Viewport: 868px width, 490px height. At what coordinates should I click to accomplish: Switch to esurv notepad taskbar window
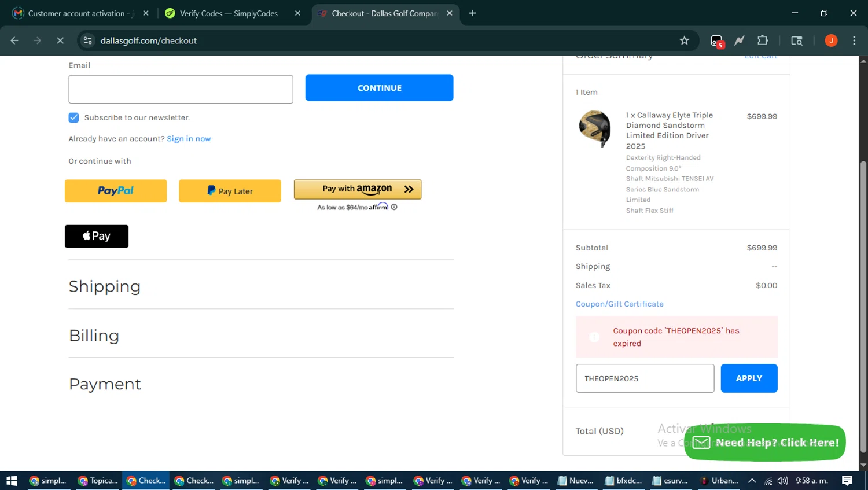click(670, 481)
